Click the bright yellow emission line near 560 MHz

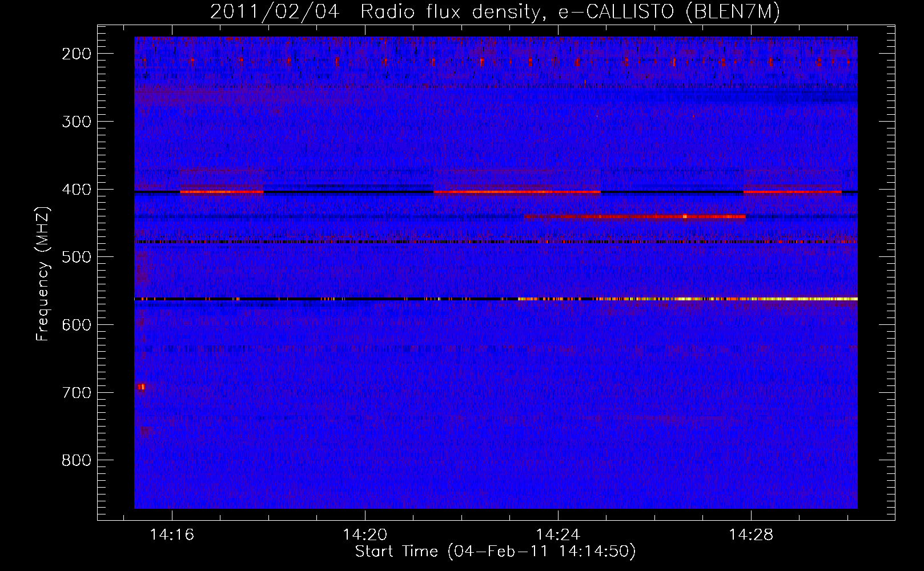(x=688, y=299)
